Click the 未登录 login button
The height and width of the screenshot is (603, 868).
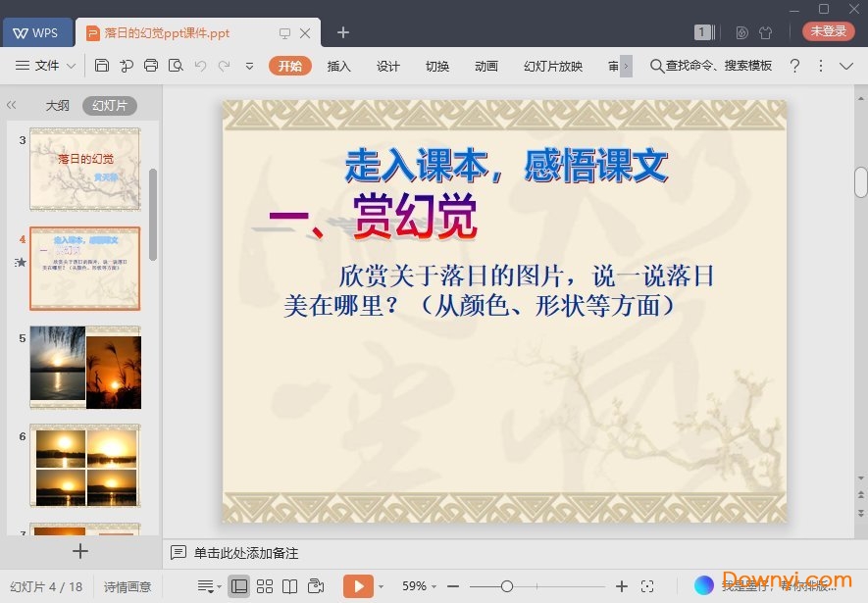pyautogui.click(x=828, y=31)
